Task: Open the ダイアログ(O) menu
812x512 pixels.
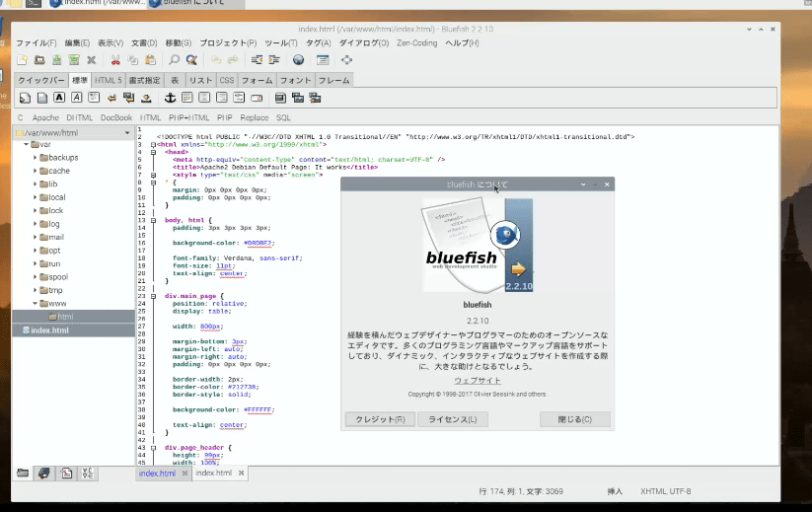Action: (x=364, y=43)
